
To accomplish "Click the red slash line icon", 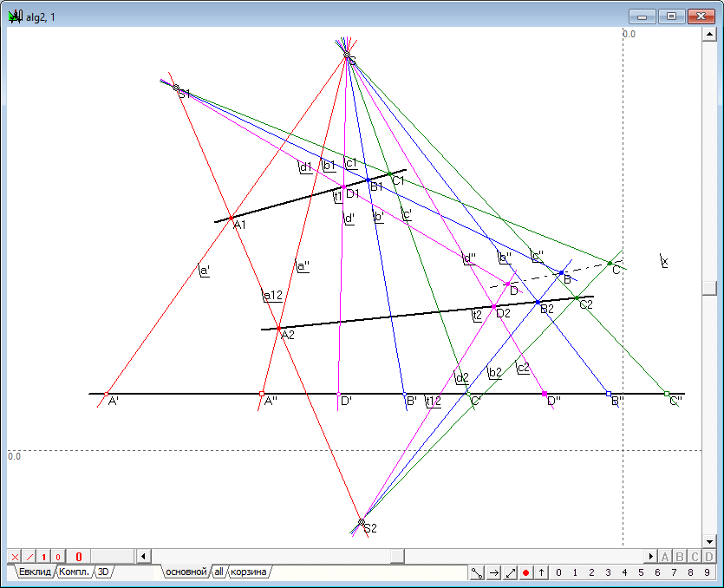I will [29, 557].
